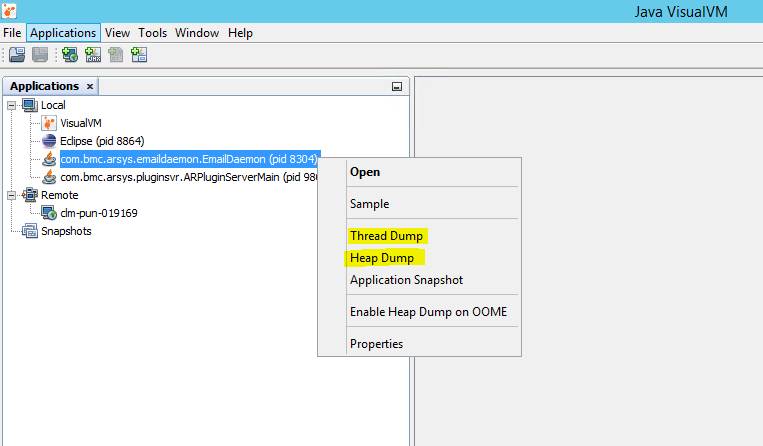Collapse the Remote tree node
This screenshot has width=763, height=446.
tap(12, 195)
